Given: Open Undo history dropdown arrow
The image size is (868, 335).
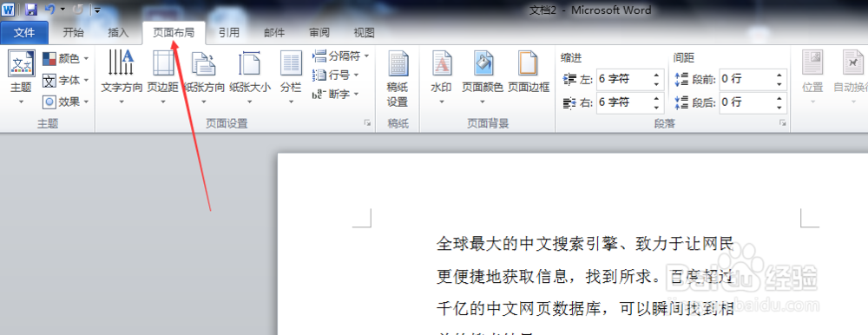Looking at the screenshot, I should click(62, 10).
